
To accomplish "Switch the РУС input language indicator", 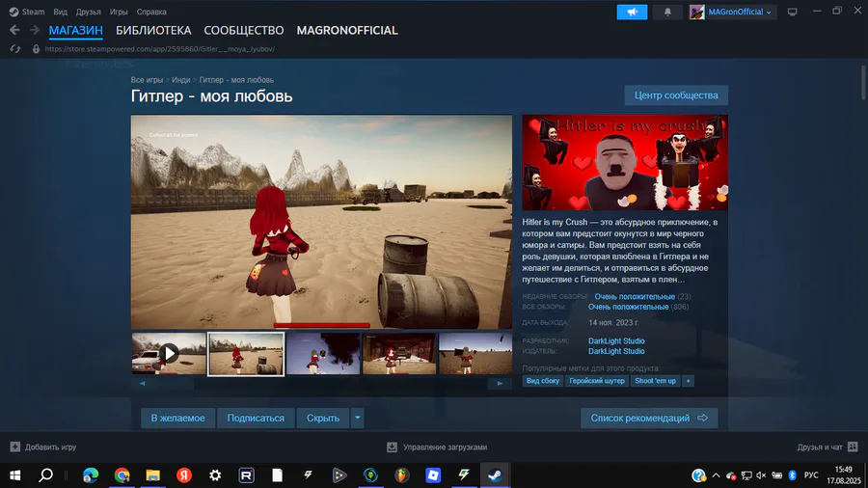I will tap(811, 475).
